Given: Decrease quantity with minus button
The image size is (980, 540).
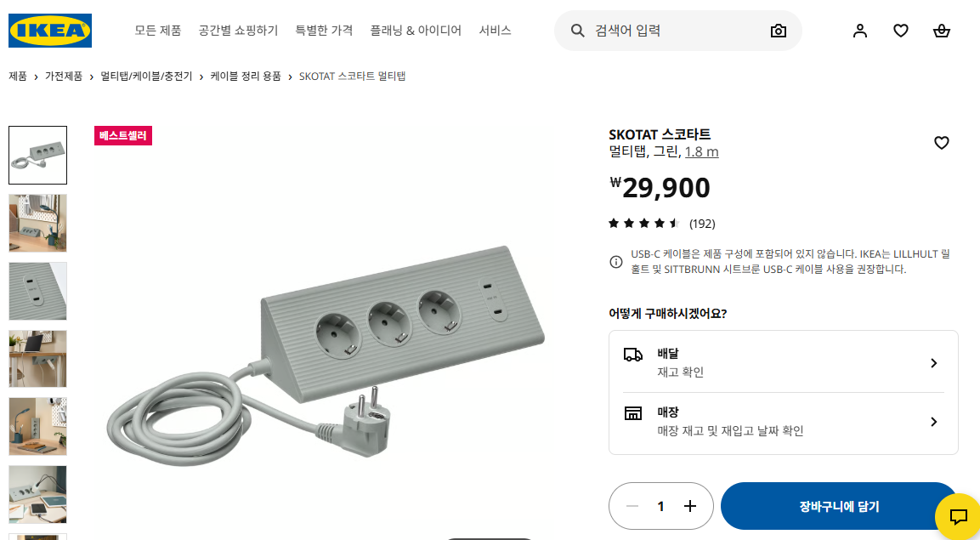Looking at the screenshot, I should pyautogui.click(x=632, y=506).
